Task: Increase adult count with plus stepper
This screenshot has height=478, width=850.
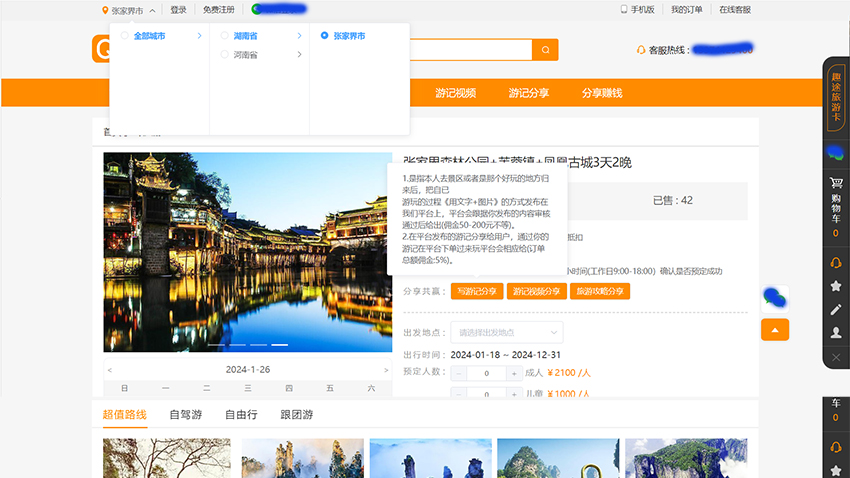Action: pyautogui.click(x=514, y=373)
